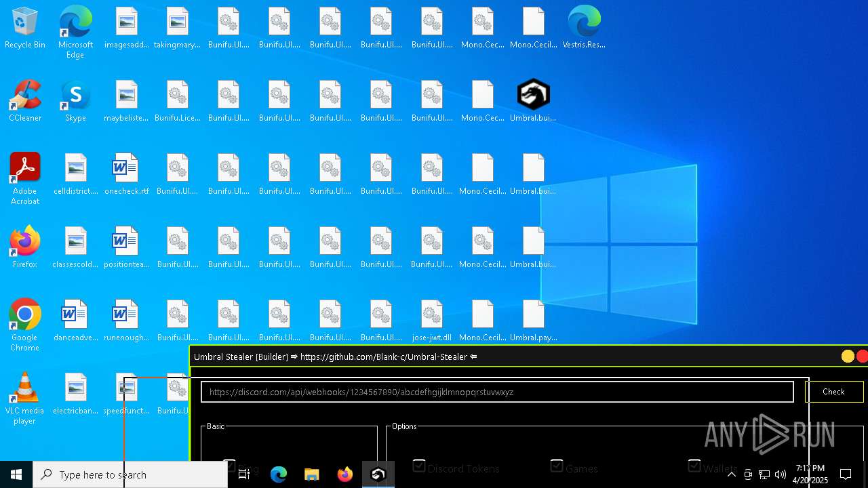
Task: Open File Explorer from the taskbar
Action: 312,474
